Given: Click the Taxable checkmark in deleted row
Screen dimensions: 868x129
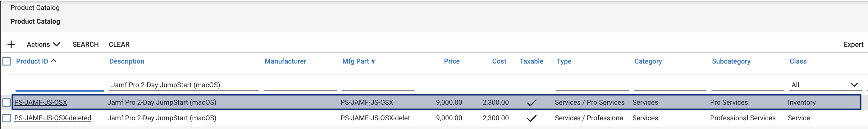Looking at the screenshot, I should click(531, 118).
